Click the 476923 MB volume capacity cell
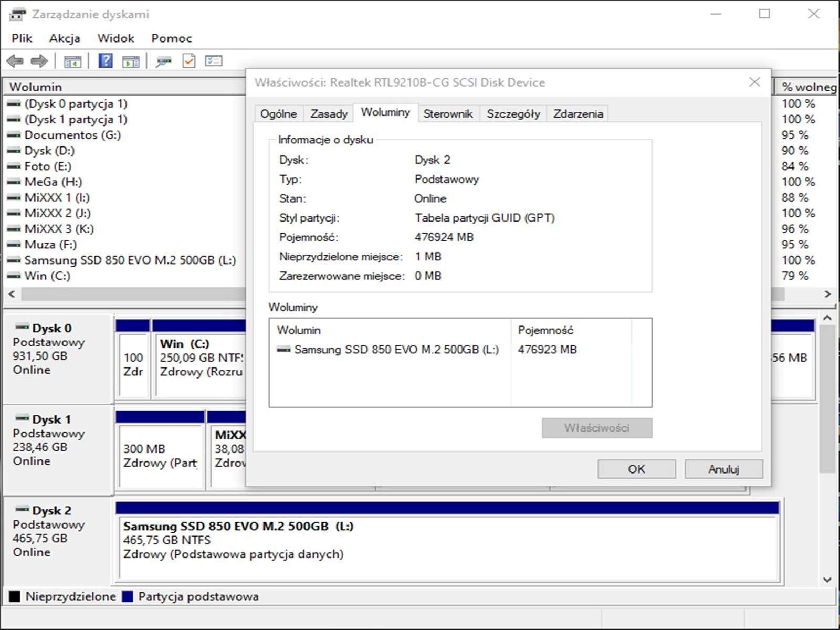The image size is (840, 630). [x=547, y=350]
